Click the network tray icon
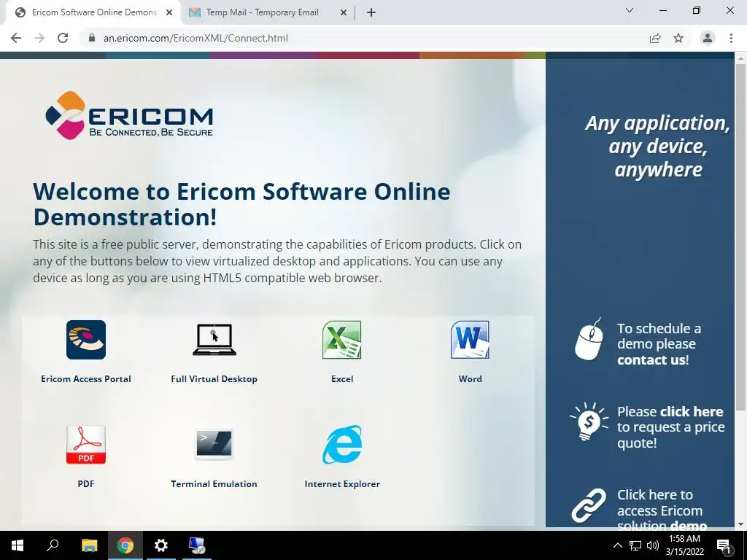Image resolution: width=747 pixels, height=560 pixels. point(635,545)
